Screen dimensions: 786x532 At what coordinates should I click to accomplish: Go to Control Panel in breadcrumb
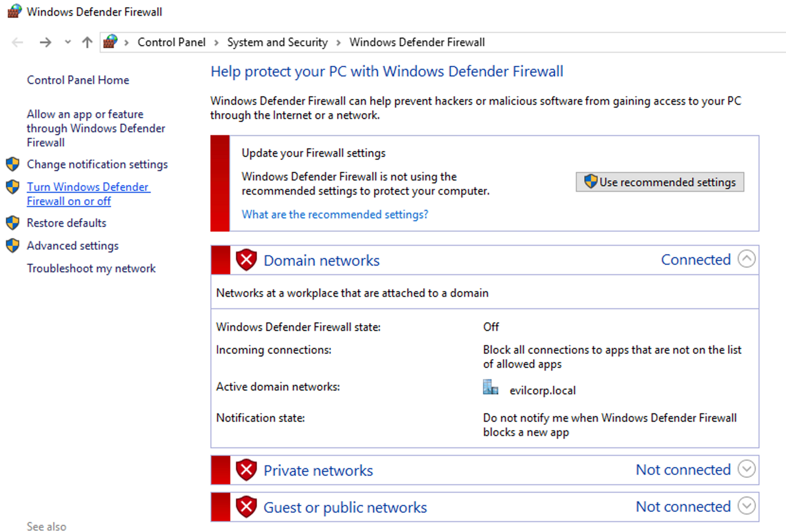(171, 43)
